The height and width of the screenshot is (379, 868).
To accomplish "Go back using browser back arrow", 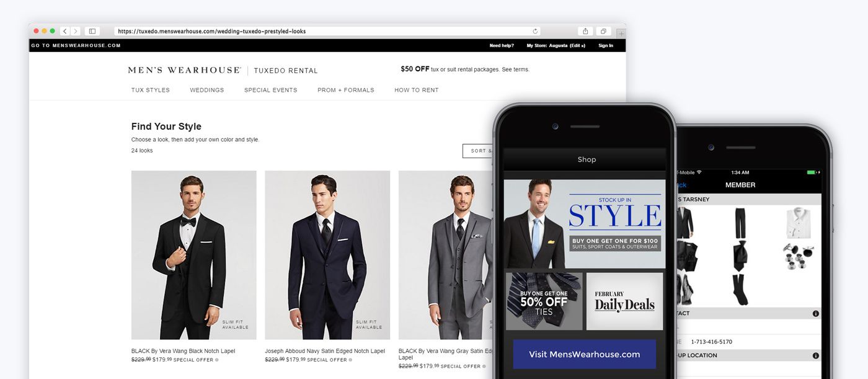I will pos(65,31).
